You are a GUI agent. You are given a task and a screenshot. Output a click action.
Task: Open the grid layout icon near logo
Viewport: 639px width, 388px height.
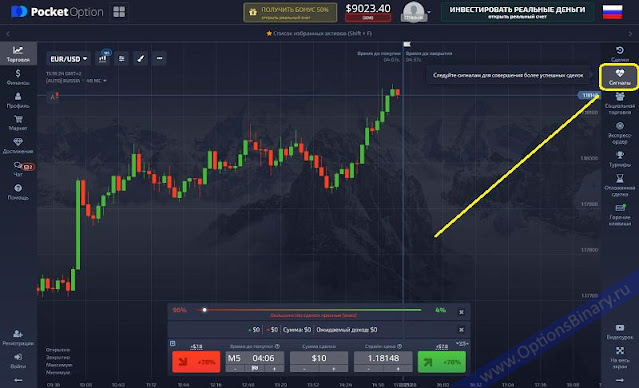tap(119, 12)
